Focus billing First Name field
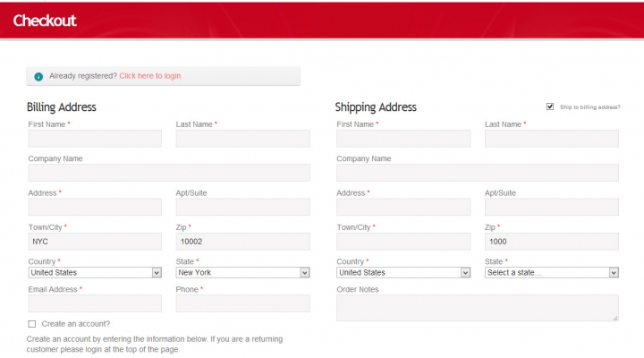The width and height of the screenshot is (644, 358). 95,139
